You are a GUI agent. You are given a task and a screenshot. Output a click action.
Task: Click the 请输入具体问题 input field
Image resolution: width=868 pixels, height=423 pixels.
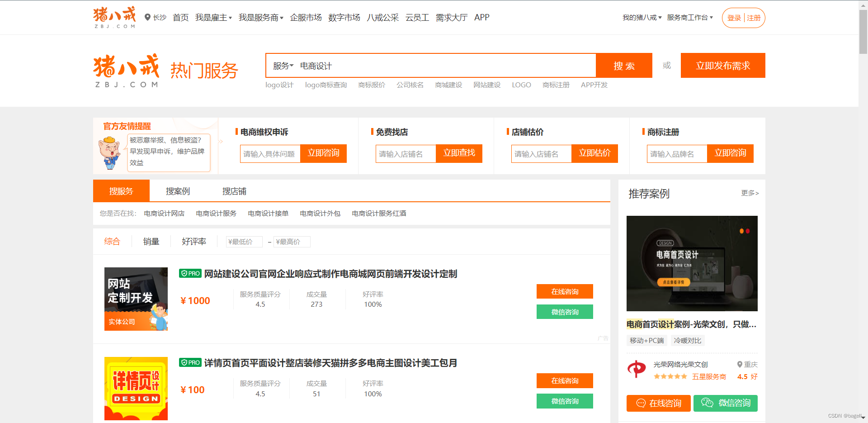tap(270, 154)
